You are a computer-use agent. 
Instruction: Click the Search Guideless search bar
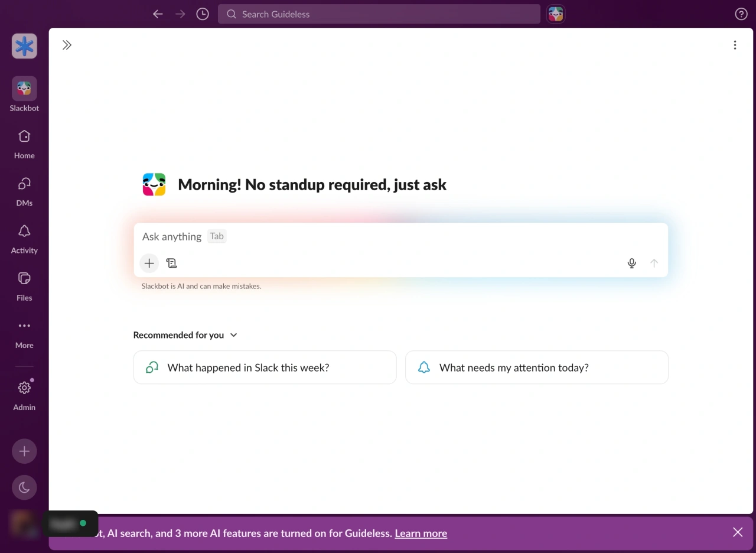pos(379,14)
